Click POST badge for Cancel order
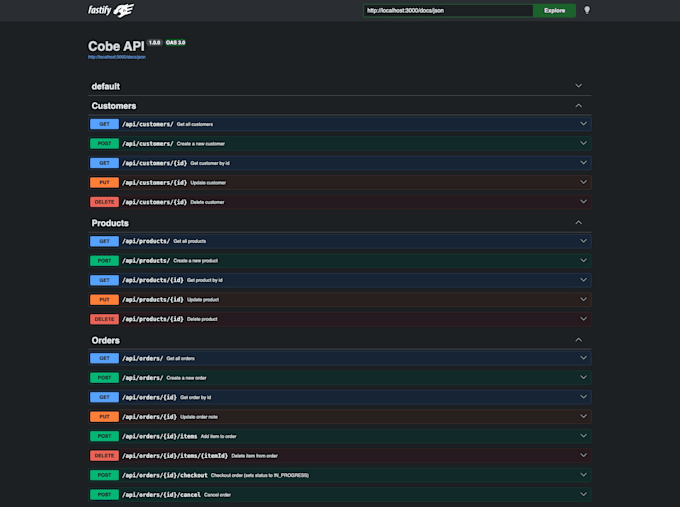 point(104,495)
